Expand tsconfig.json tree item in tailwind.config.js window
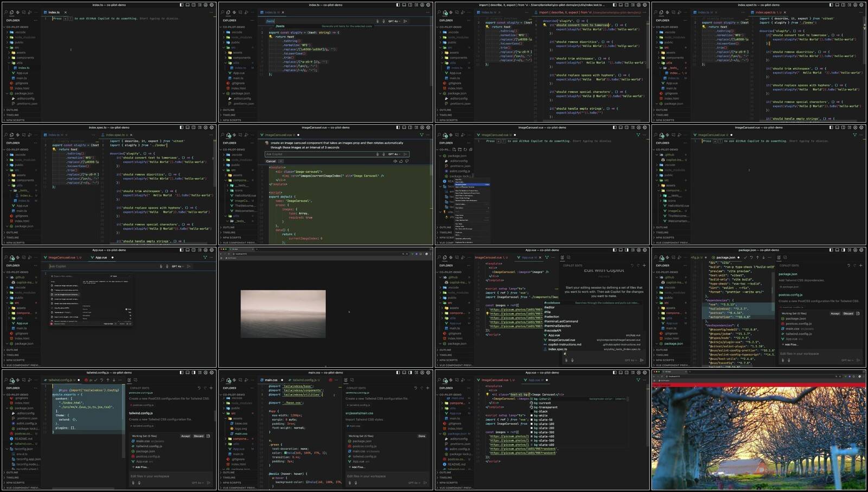868x492 pixels. (x=8, y=449)
